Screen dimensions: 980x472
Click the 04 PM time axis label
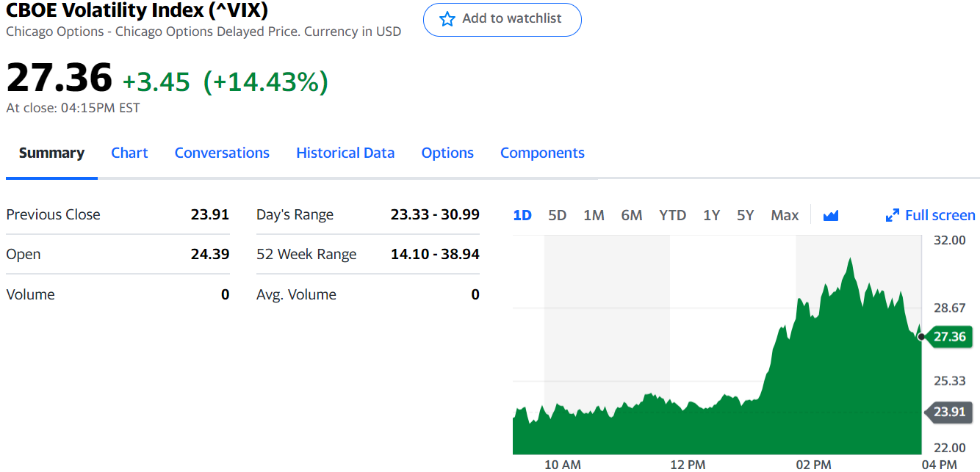click(939, 465)
